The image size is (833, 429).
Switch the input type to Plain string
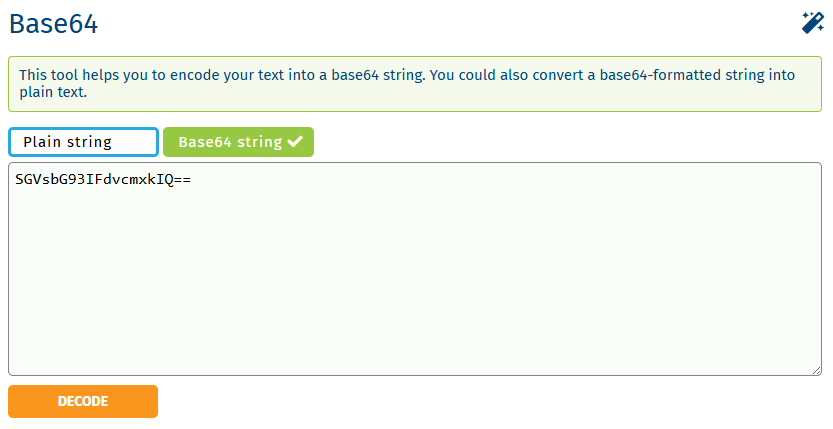click(x=83, y=142)
